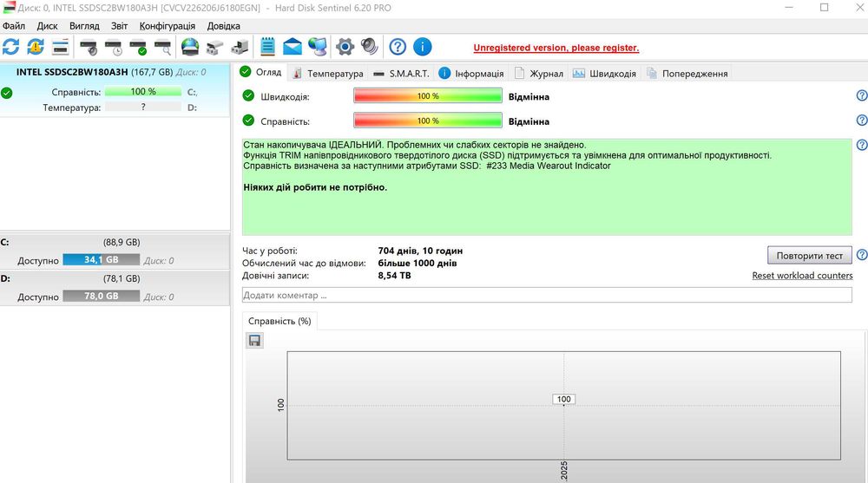The height and width of the screenshot is (483, 868).
Task: Click the Unregistered version, please register link
Action: click(556, 48)
